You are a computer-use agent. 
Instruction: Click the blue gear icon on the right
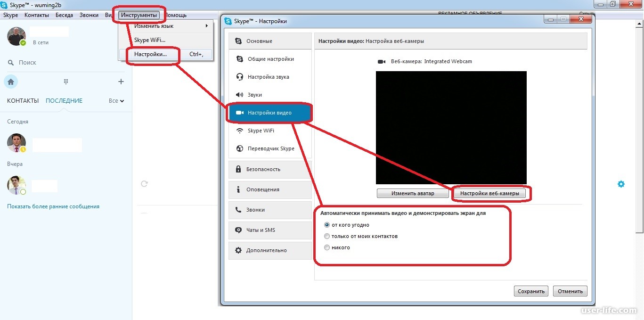(621, 184)
